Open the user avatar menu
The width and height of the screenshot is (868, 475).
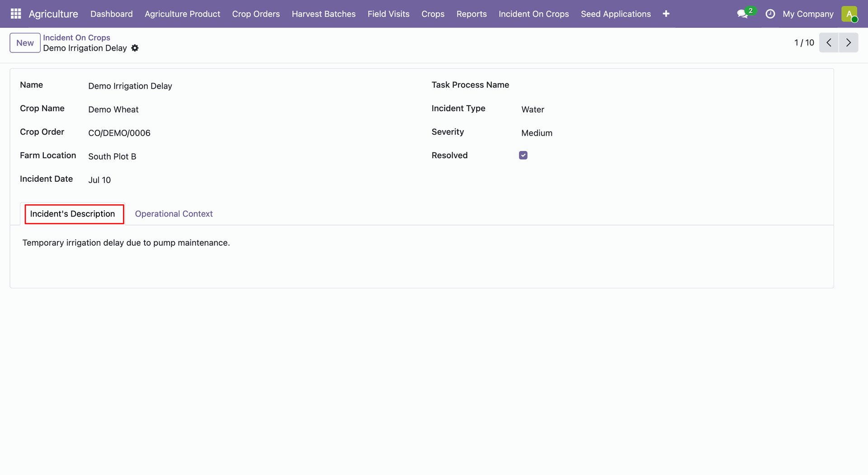849,14
